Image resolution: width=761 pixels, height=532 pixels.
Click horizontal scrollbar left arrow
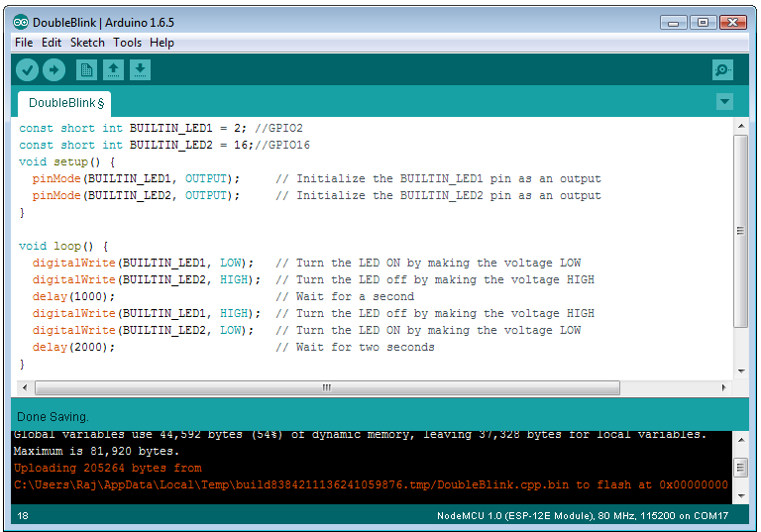pyautogui.click(x=25, y=387)
